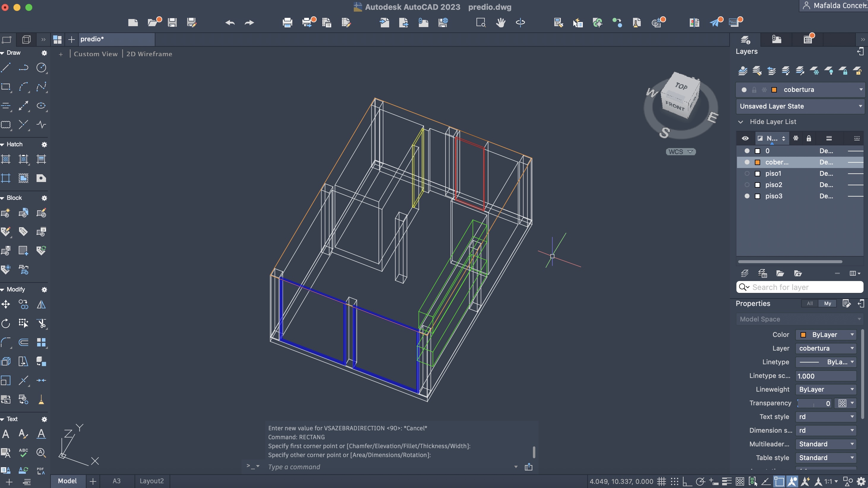Select the Line tool in Draw panel

6,68
